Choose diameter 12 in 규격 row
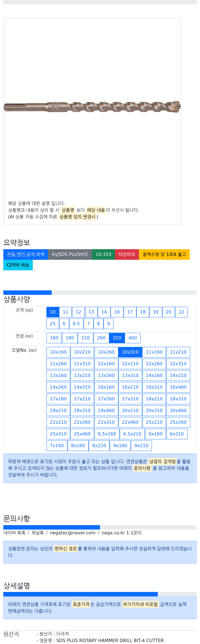The height and width of the screenshot is (644, 200). [x=79, y=312]
